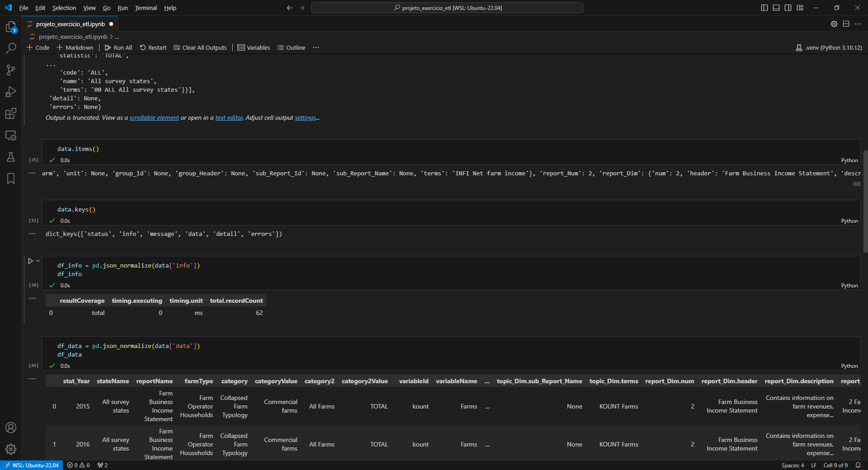Open more output actions for data.keys() cell

[x=32, y=234]
